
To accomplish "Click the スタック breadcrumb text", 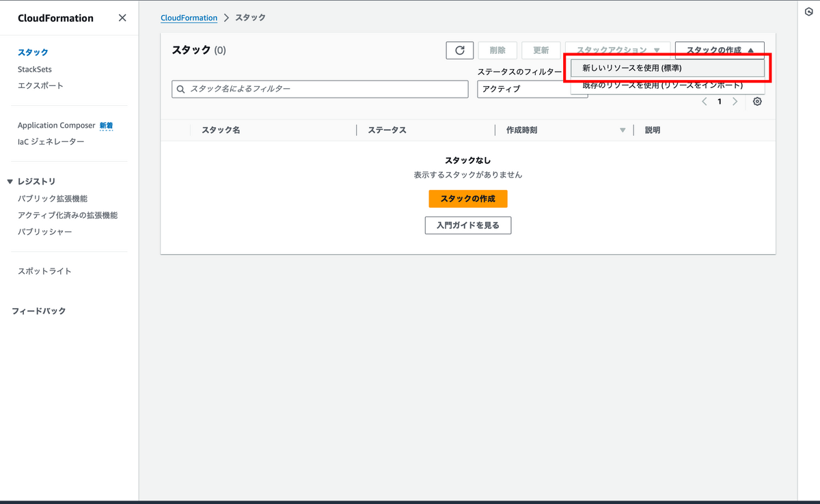I will (250, 18).
